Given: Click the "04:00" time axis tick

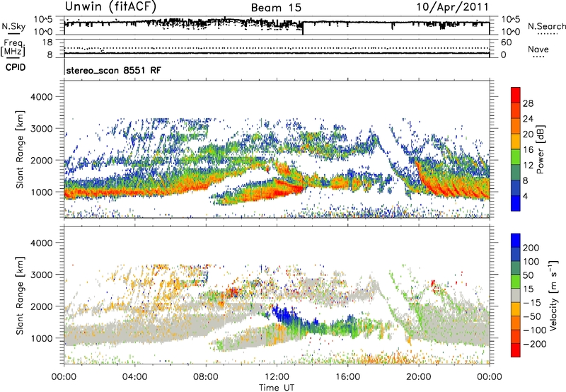Looking at the screenshot, I should coord(135,377).
